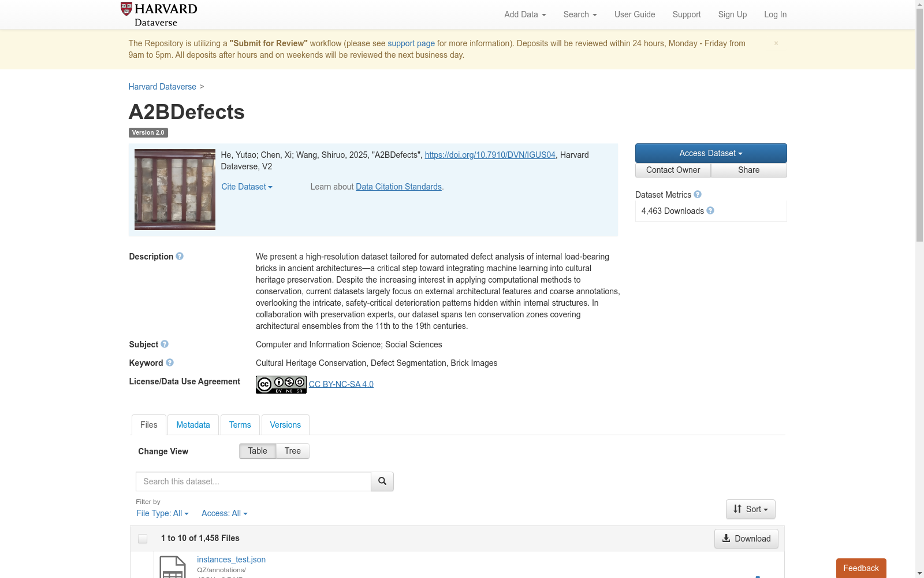Switch file view to Tree

click(293, 451)
